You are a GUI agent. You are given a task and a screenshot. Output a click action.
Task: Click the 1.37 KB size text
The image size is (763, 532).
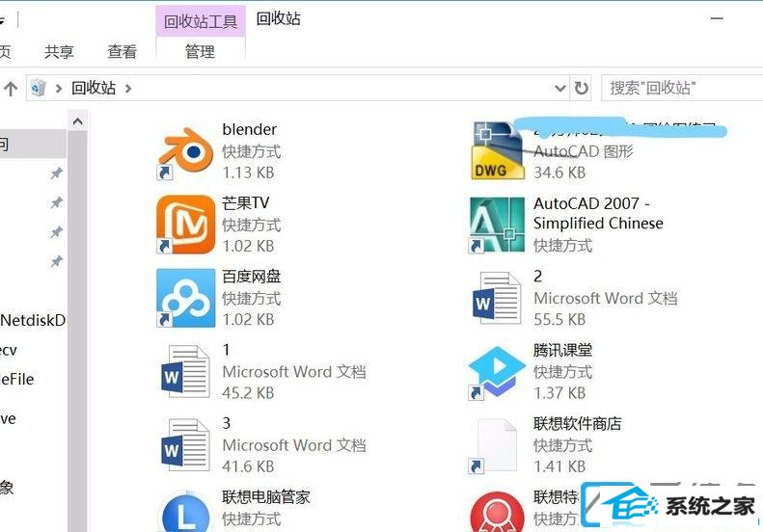(x=559, y=393)
